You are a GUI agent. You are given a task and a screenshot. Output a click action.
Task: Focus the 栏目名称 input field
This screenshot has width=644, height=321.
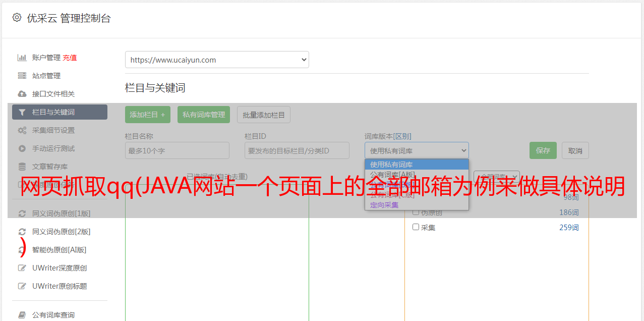pyautogui.click(x=177, y=150)
